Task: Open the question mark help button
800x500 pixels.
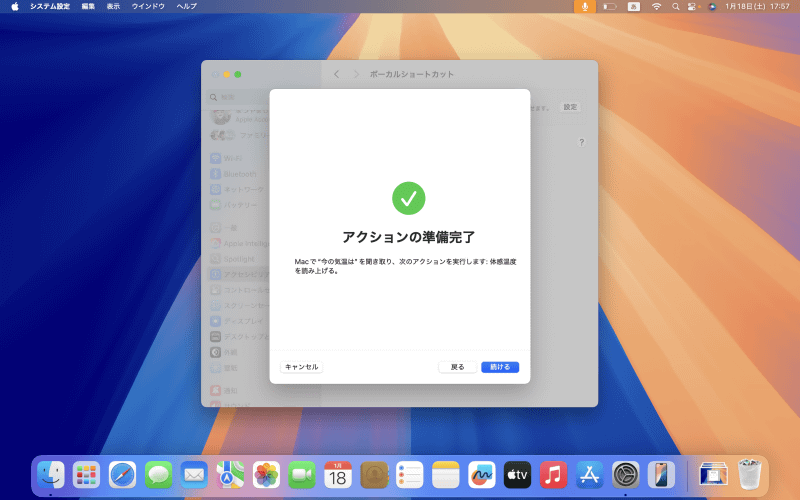Action: click(x=581, y=142)
